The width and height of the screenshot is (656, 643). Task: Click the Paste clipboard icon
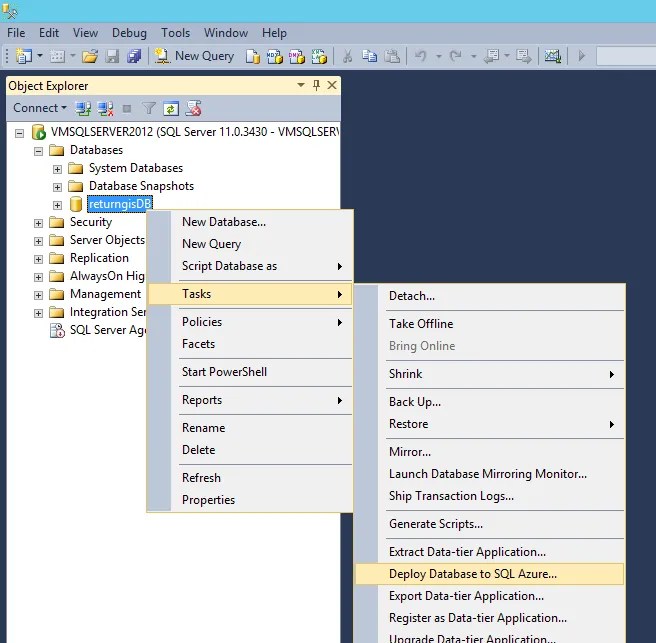[392, 56]
